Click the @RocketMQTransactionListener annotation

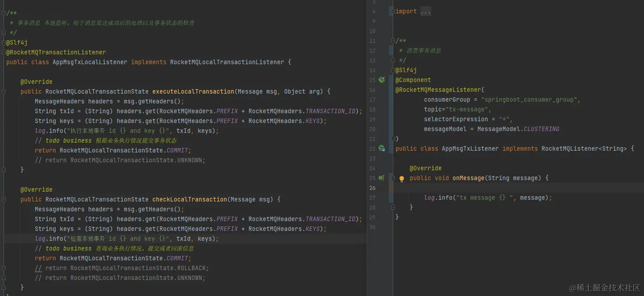[56, 52]
